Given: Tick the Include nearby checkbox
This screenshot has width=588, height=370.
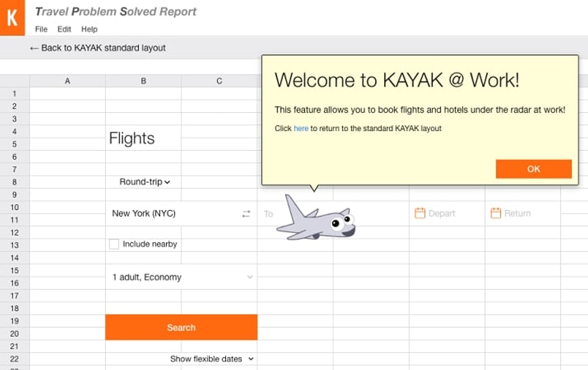Looking at the screenshot, I should coord(114,244).
